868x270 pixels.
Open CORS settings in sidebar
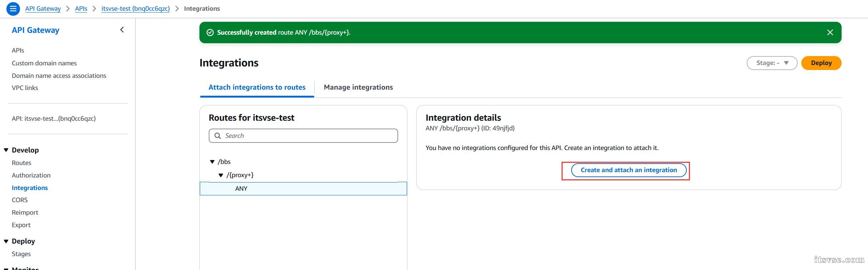tap(20, 200)
